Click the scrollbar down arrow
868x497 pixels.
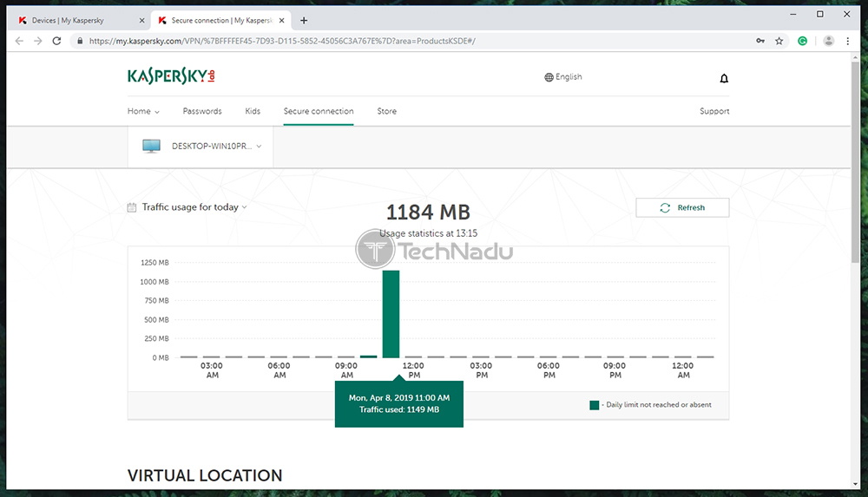click(856, 484)
